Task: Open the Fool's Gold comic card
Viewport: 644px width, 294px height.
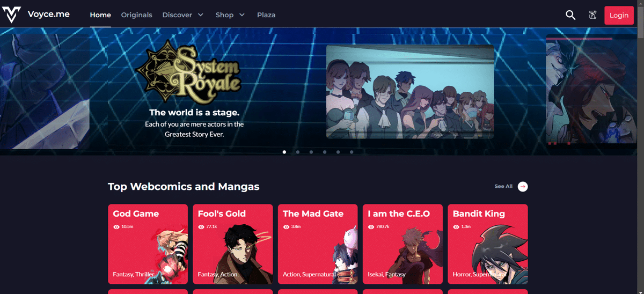Action: pos(233,244)
